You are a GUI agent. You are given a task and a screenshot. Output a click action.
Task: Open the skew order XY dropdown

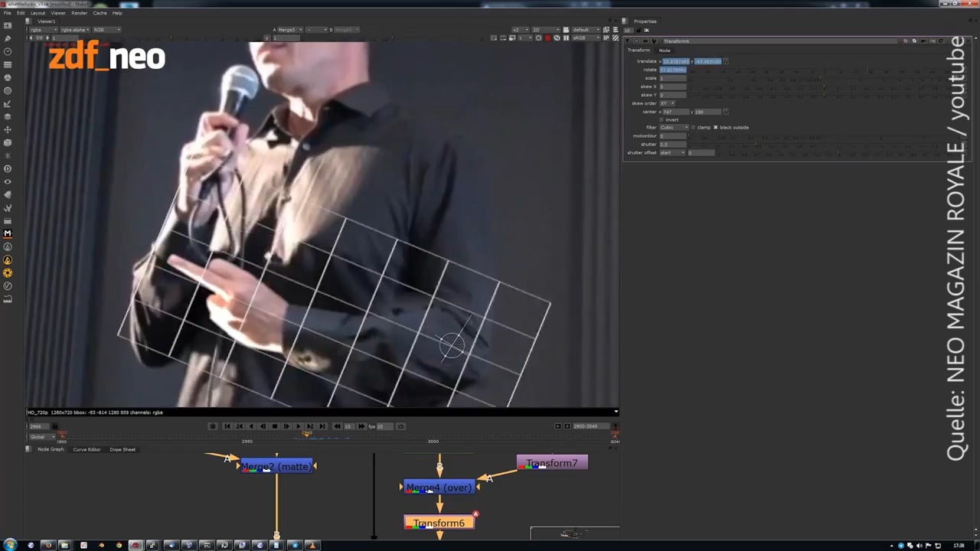(667, 103)
